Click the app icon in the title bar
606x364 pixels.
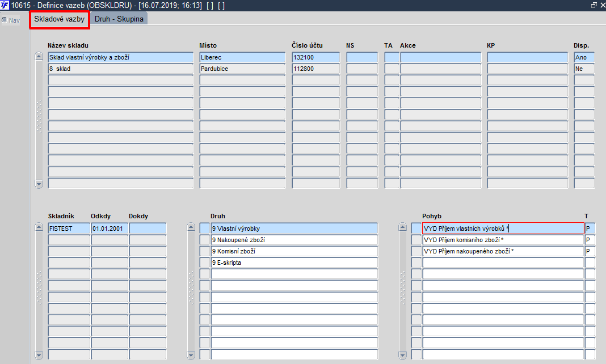click(x=5, y=5)
